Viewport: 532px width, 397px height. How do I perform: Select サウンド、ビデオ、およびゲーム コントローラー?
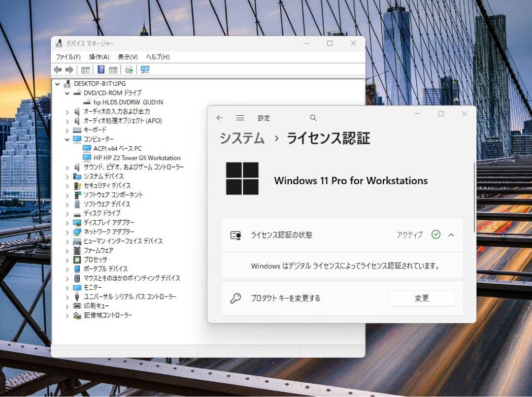pos(133,167)
